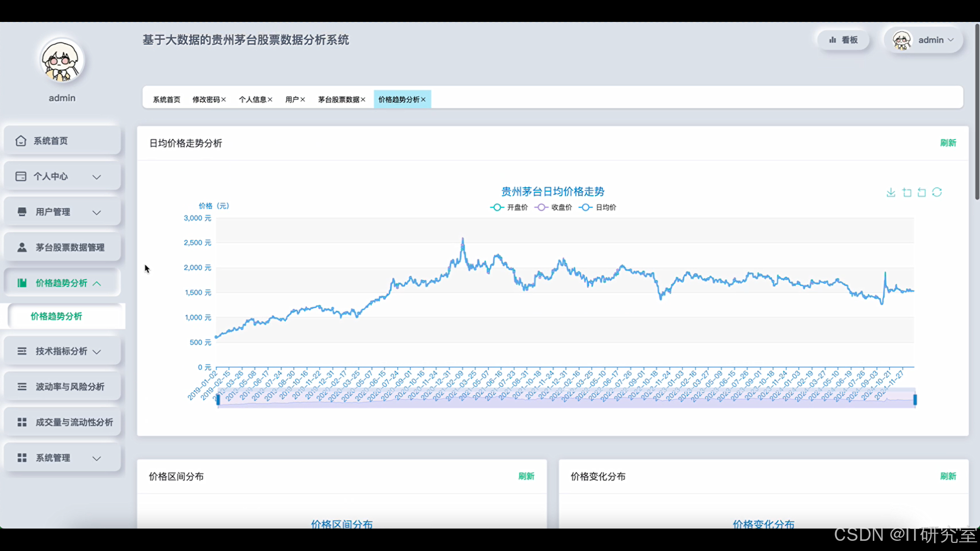The width and height of the screenshot is (980, 551).
Task: Close the 修改密码 tab
Action: pyautogui.click(x=224, y=99)
